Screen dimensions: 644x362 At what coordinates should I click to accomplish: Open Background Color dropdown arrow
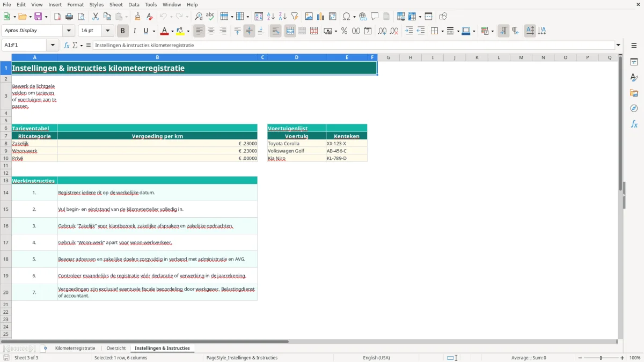[x=188, y=31]
